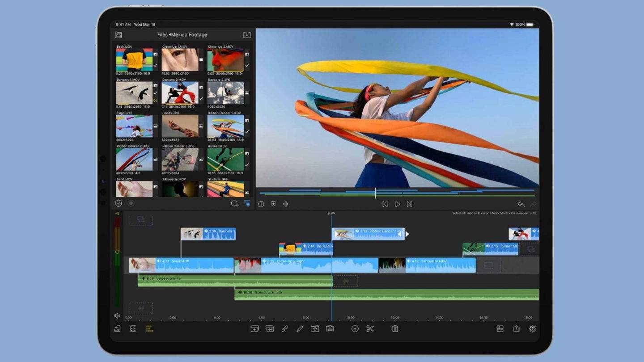The width and height of the screenshot is (644, 362).
Task: Select the Overwrite edit tool
Action: [270, 329]
